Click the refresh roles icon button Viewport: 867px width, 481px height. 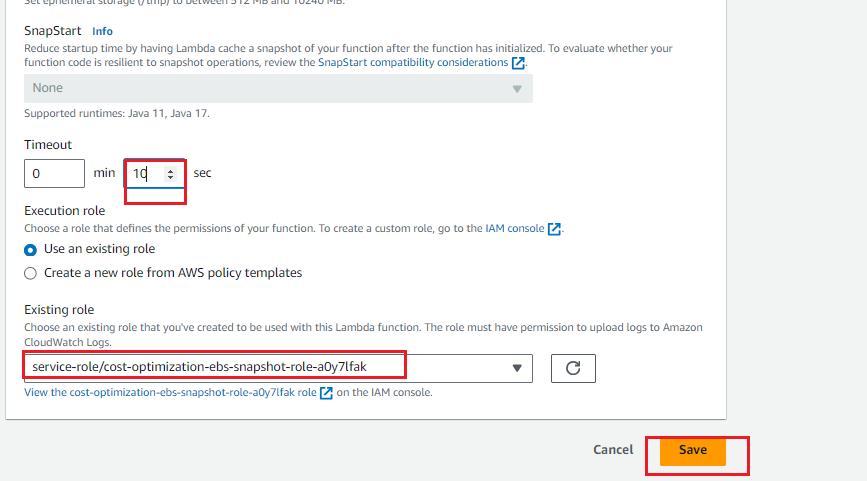pyautogui.click(x=573, y=368)
